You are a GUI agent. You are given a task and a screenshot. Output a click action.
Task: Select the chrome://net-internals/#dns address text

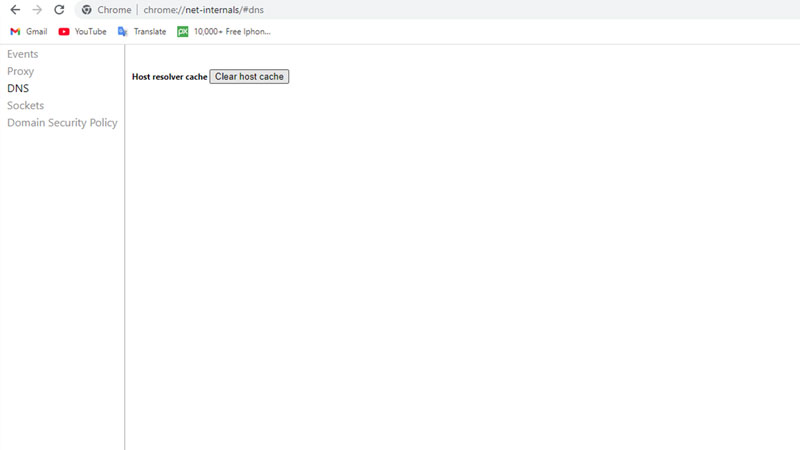pyautogui.click(x=204, y=10)
